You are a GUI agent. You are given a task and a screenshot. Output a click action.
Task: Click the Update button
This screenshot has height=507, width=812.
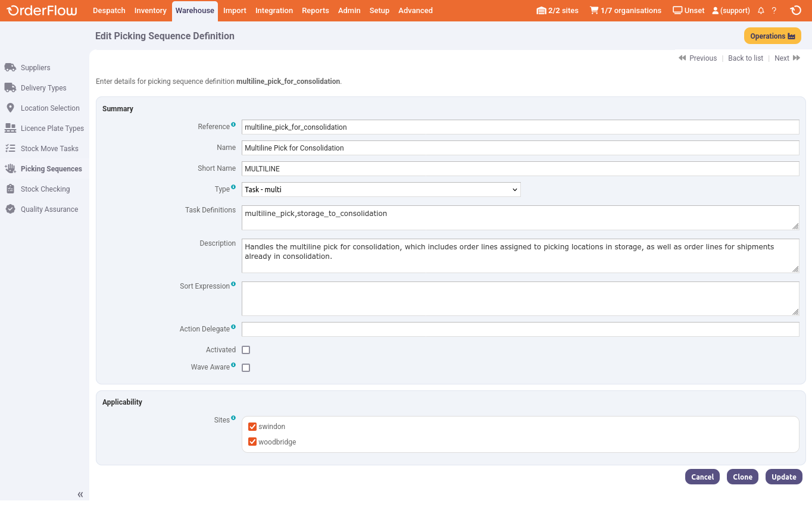[783, 477]
